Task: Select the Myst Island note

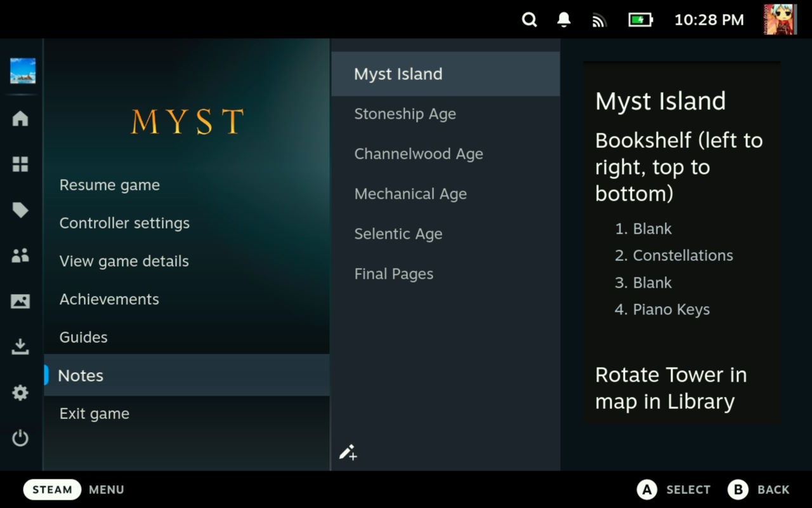Action: (445, 74)
